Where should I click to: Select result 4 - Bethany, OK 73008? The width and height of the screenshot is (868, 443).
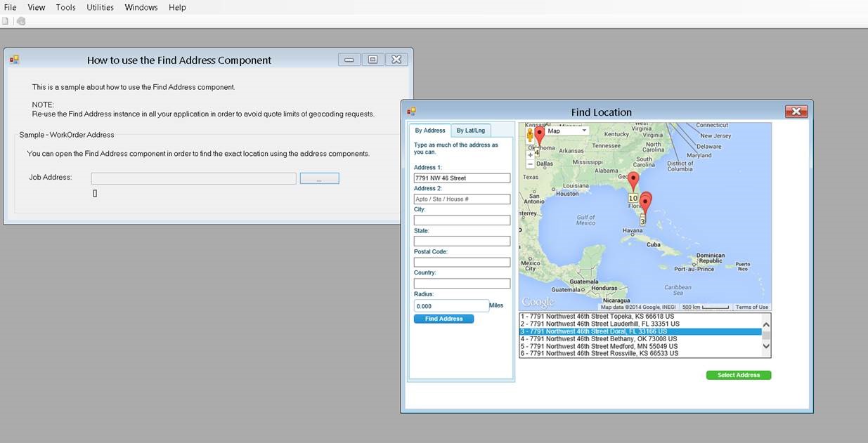click(x=640, y=339)
